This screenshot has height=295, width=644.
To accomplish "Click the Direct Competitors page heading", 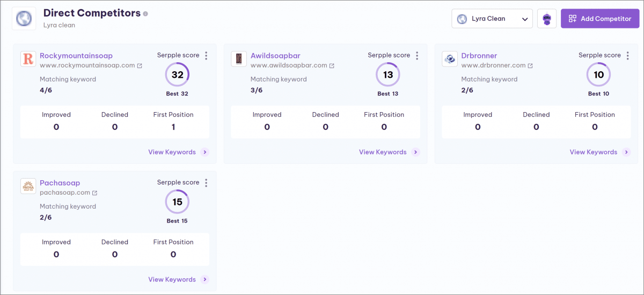I will tap(92, 13).
